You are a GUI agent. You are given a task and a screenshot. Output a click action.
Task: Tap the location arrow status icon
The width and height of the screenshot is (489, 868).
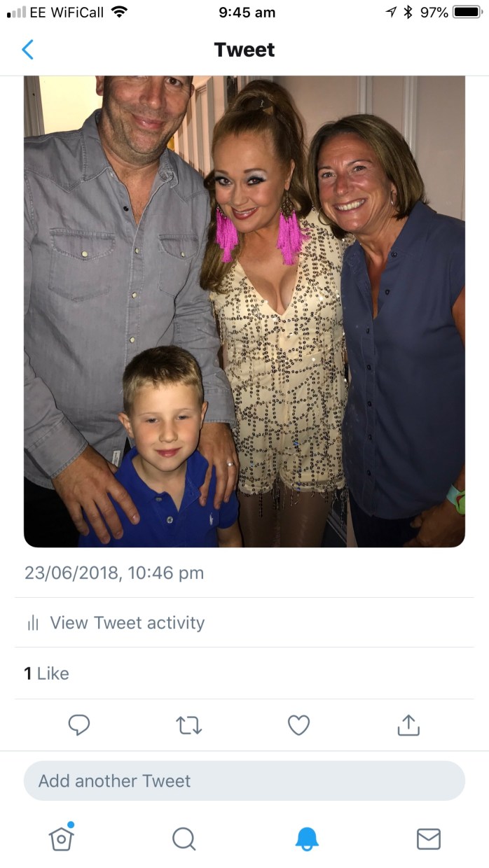pyautogui.click(x=391, y=13)
